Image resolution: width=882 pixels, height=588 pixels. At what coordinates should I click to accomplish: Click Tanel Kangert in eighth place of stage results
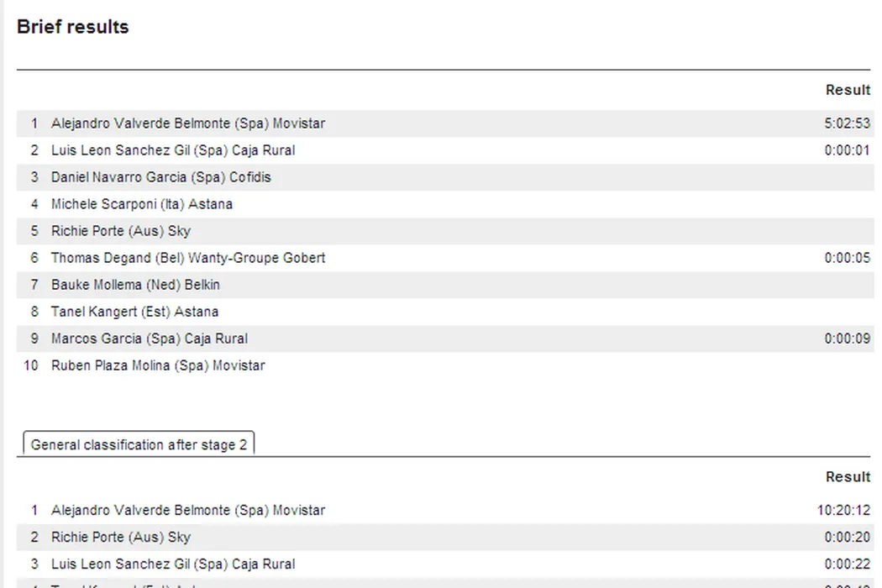[134, 312]
